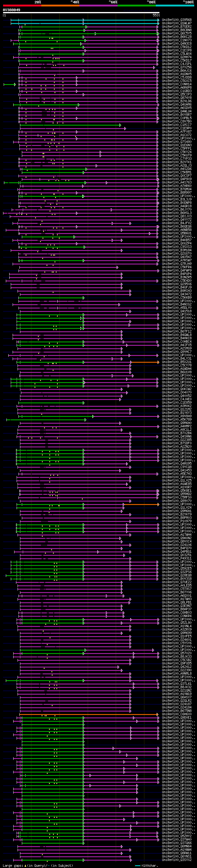Select the UniRef100_C5KD17 hit label
Image resolution: width=197 pixels, height=868 pixels.
tap(176, 61)
